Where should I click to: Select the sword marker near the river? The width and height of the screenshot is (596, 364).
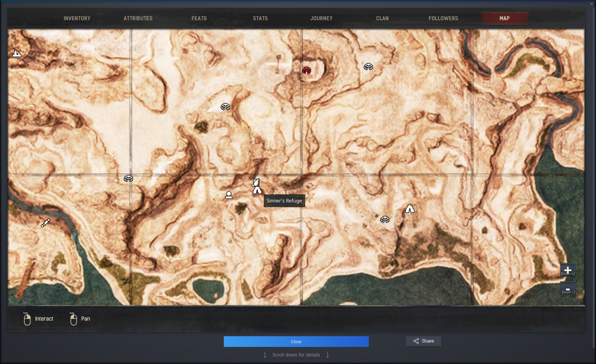click(x=45, y=223)
